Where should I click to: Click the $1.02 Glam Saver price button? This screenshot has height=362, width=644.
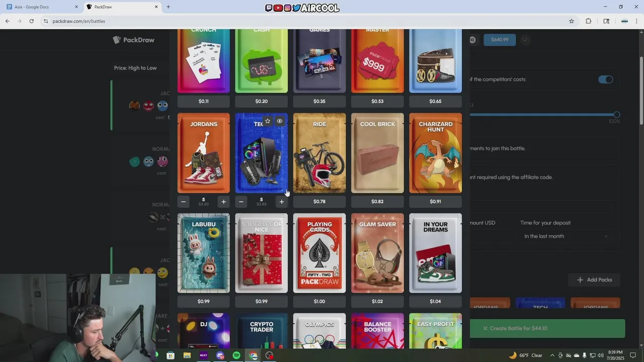pyautogui.click(x=377, y=302)
